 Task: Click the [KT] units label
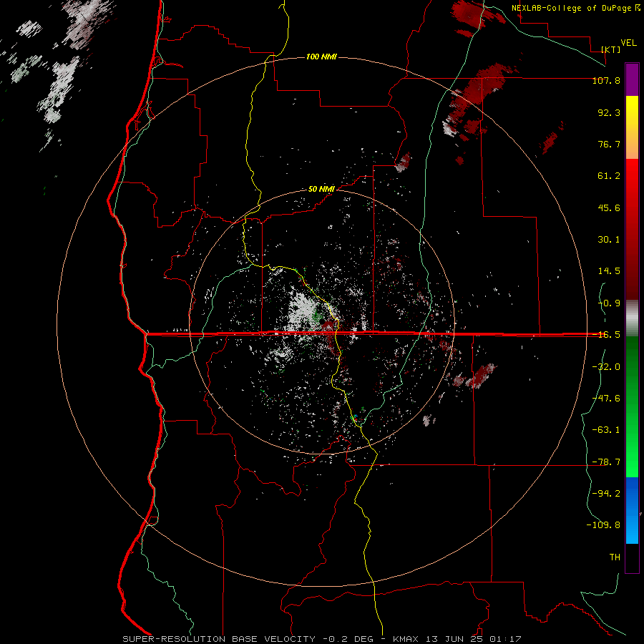pos(611,49)
